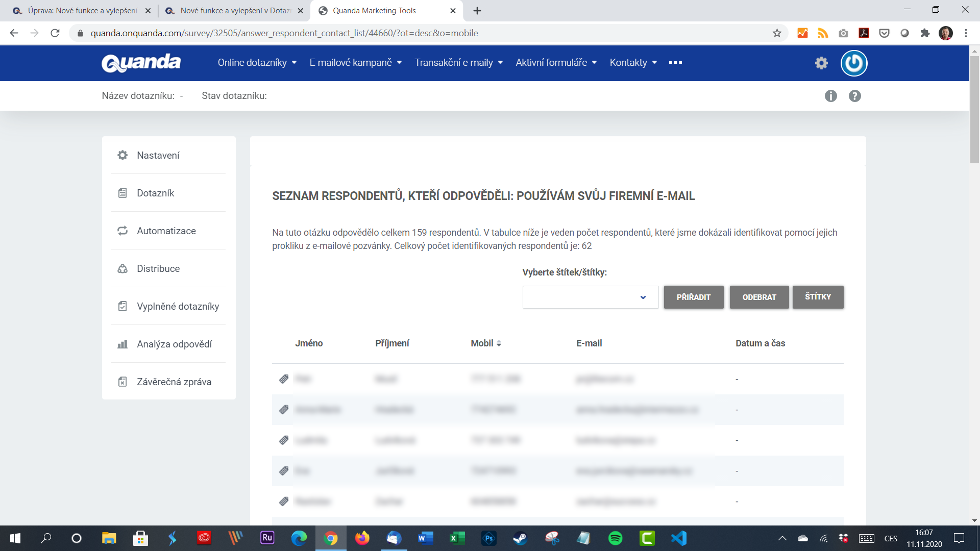The image size is (980, 551).
Task: Open the settings gear icon
Action: [821, 63]
